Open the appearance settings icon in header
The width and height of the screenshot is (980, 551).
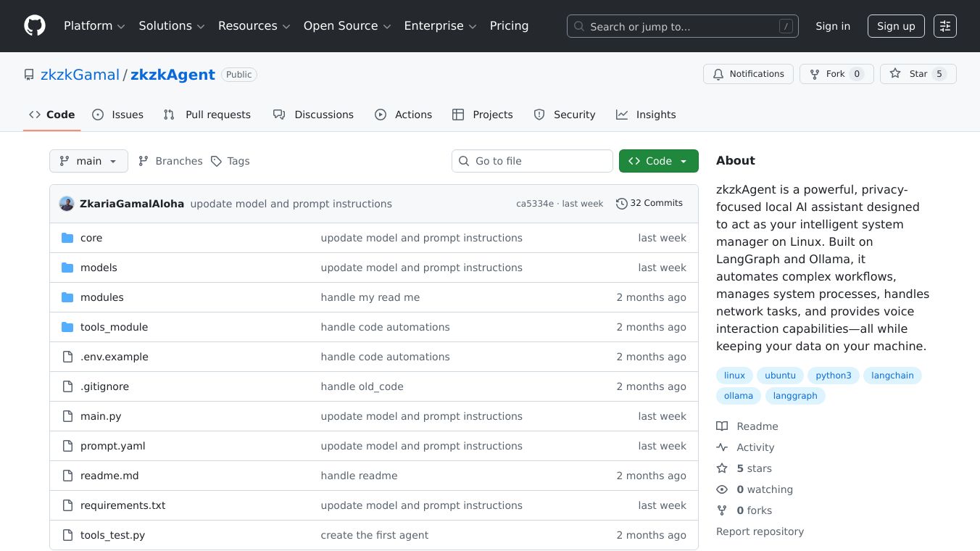click(x=944, y=26)
